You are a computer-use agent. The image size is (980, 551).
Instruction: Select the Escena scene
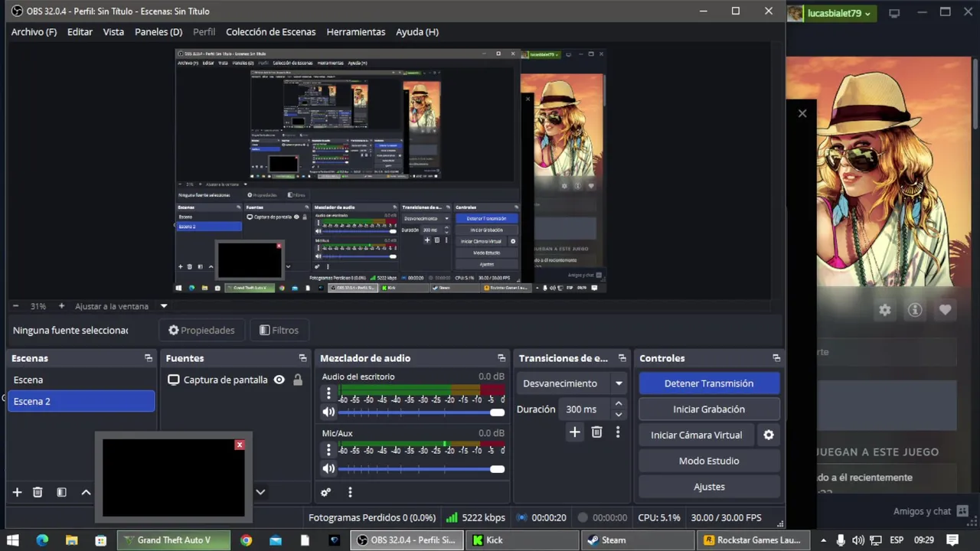click(81, 380)
